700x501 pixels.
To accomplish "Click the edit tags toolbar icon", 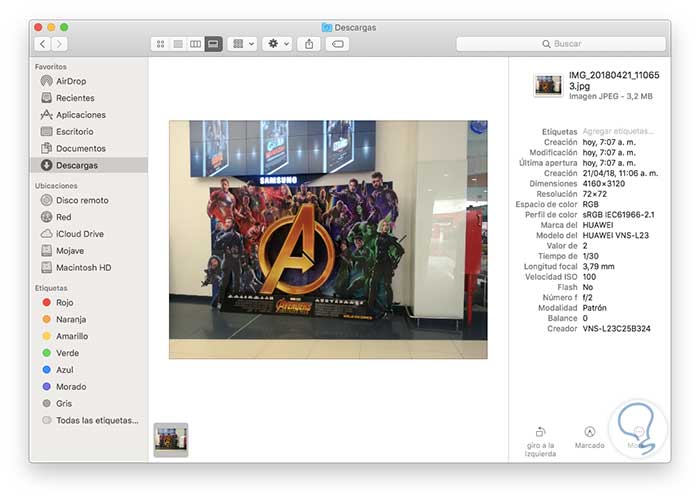I will [338, 44].
